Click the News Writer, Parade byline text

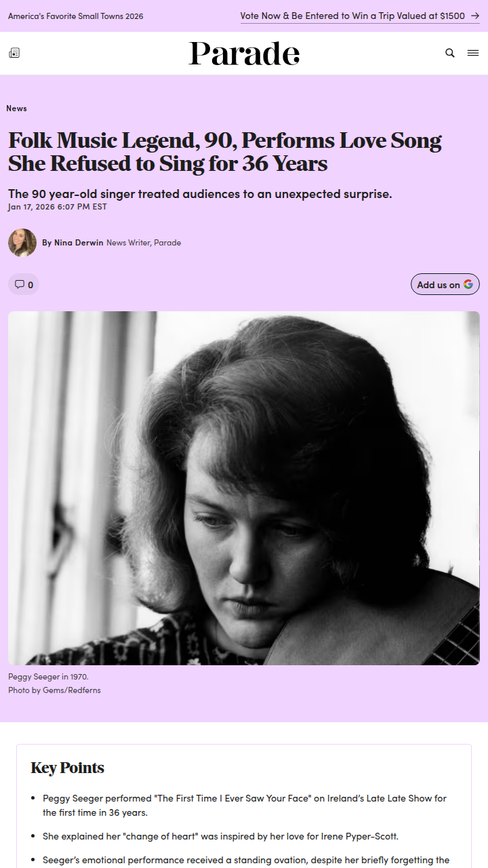(x=144, y=243)
